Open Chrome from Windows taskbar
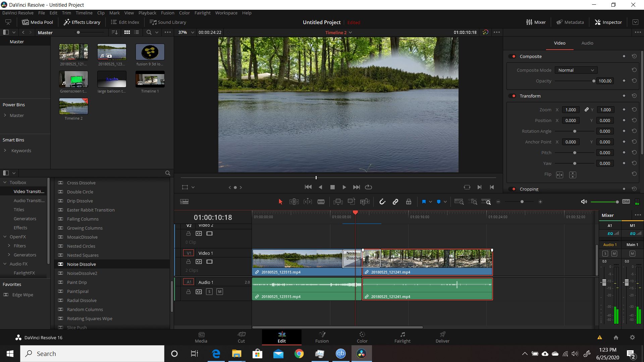Image resolution: width=644 pixels, height=362 pixels. [x=299, y=354]
